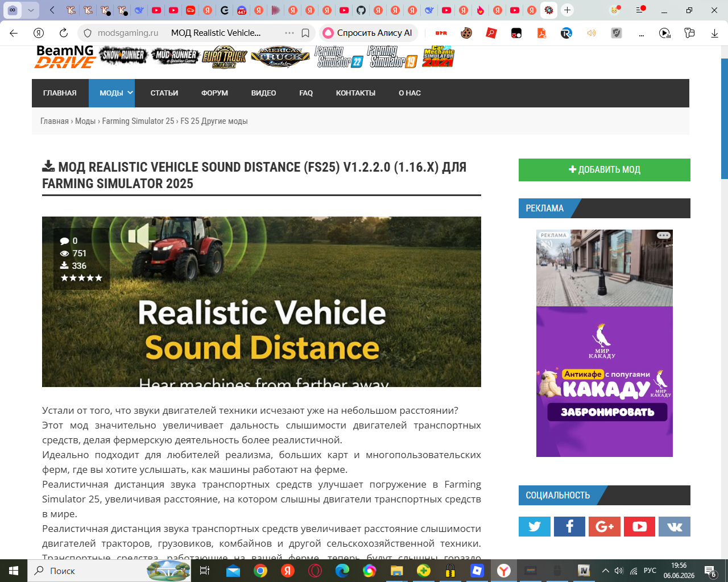Show hidden system tray icons
The image size is (728, 582).
606,571
